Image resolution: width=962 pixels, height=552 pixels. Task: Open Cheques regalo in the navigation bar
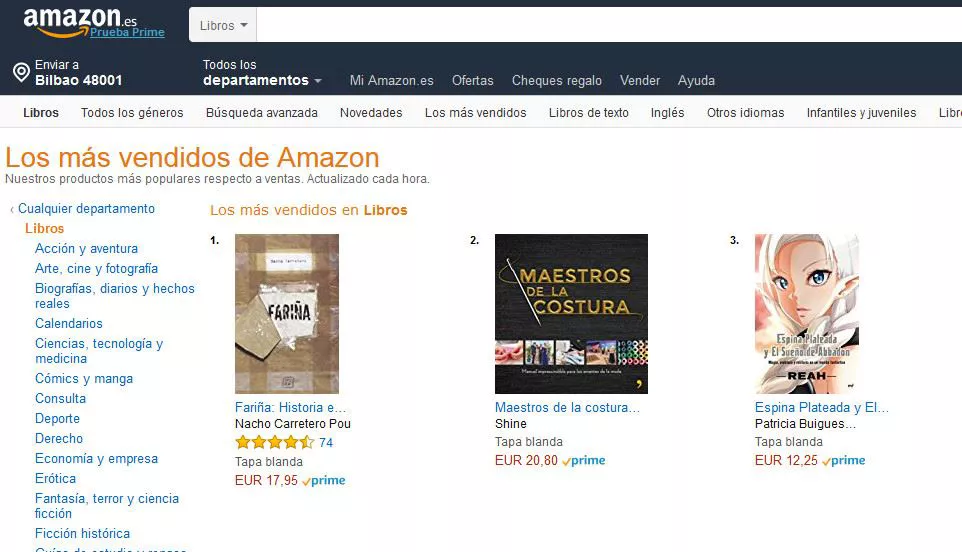556,80
